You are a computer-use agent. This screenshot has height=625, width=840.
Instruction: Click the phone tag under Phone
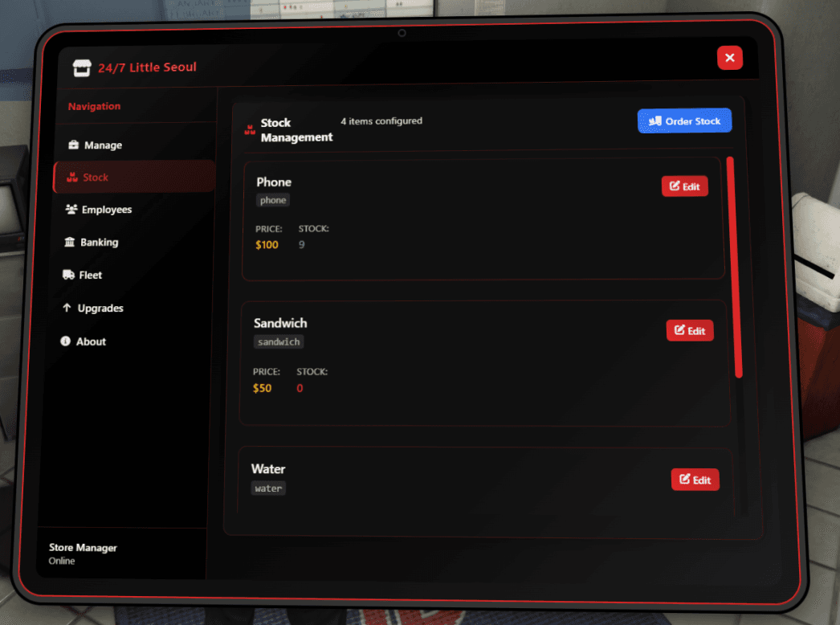272,199
